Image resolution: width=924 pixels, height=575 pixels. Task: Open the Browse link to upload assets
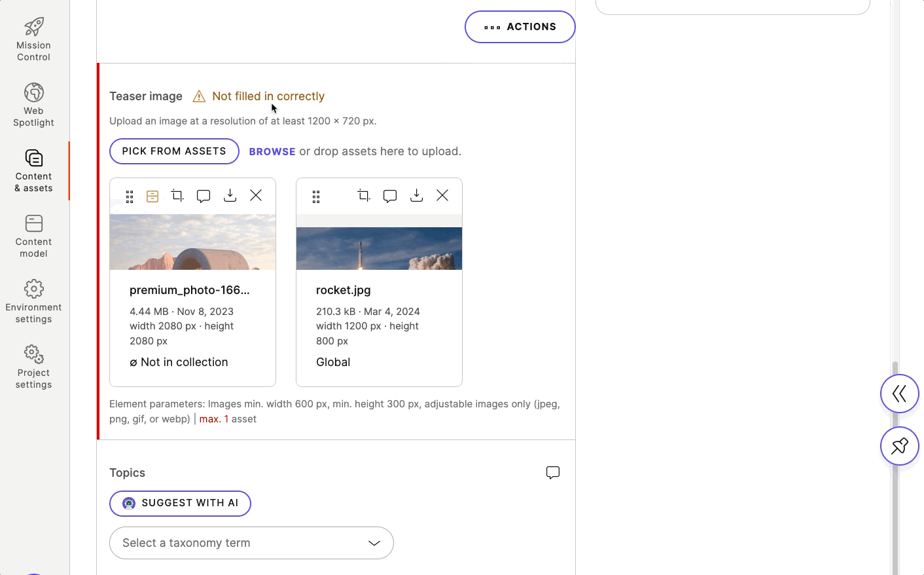tap(272, 151)
